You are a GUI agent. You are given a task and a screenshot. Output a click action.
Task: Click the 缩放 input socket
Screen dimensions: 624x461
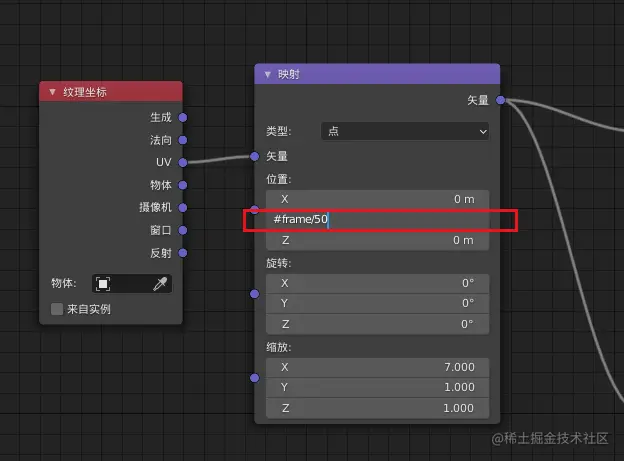click(x=255, y=378)
